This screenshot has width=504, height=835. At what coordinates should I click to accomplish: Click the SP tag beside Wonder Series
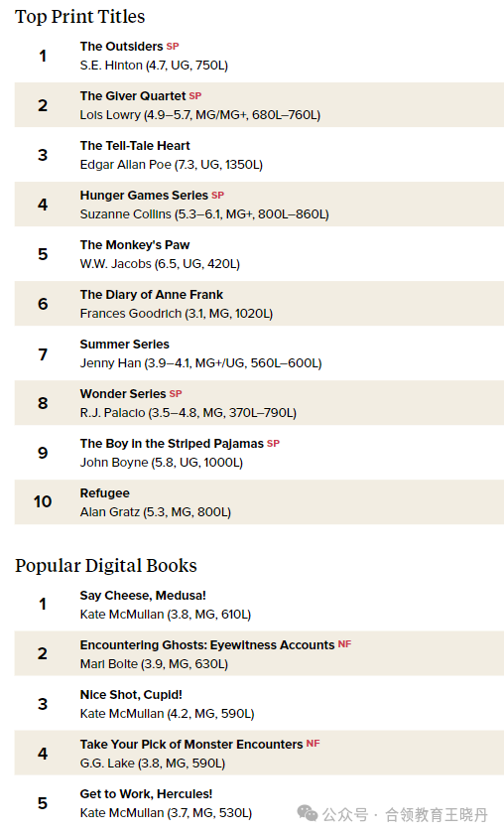pos(176,393)
